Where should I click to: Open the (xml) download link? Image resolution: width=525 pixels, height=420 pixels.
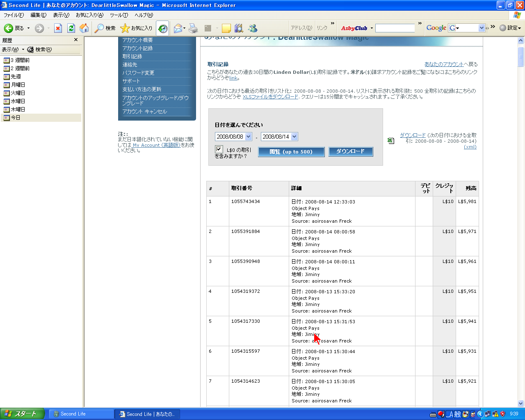[x=470, y=147]
